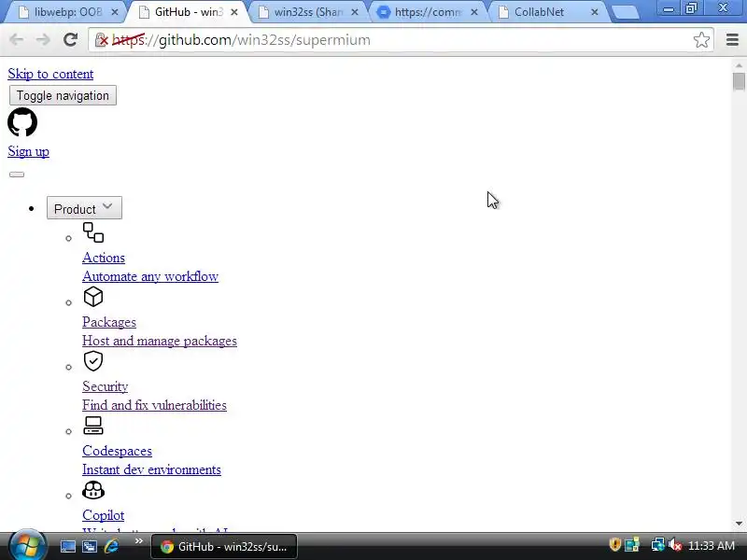
Task: Close the win32ss (Shan tab
Action: (x=355, y=13)
